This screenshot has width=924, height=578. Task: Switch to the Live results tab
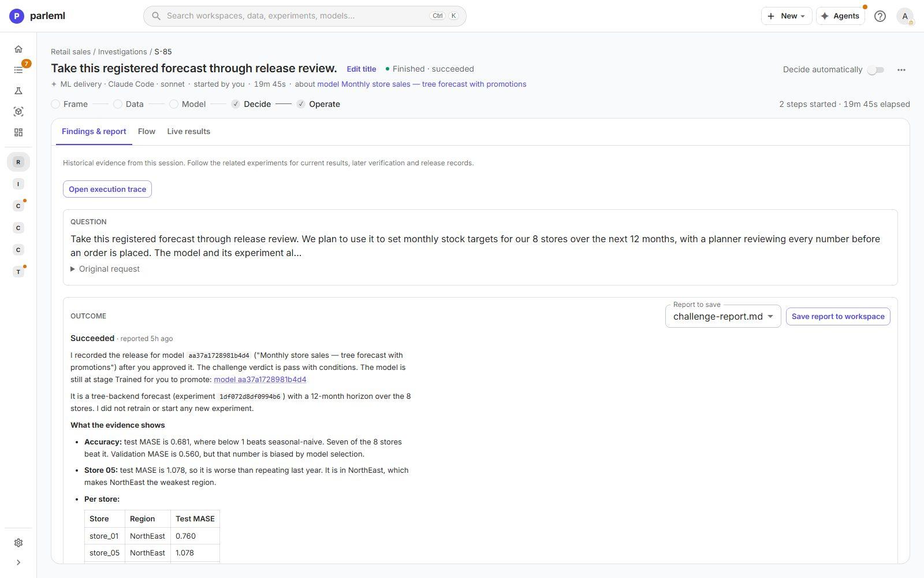click(x=189, y=131)
